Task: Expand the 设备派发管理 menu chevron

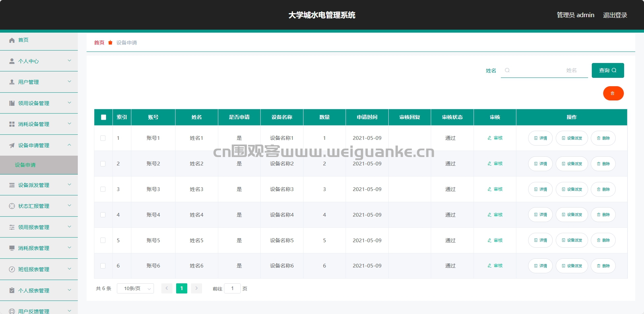Action: point(69,185)
